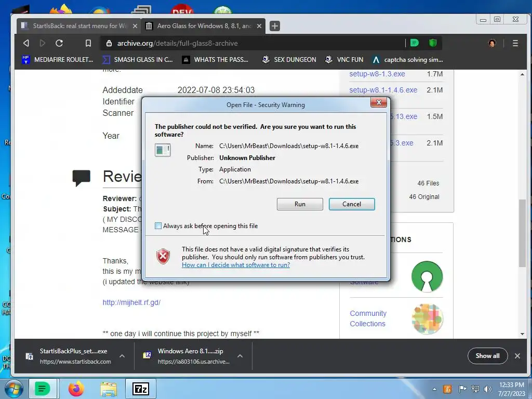532x399 pixels.
Task: Click the Community Collections colorful thumbnail
Action: coord(427,318)
